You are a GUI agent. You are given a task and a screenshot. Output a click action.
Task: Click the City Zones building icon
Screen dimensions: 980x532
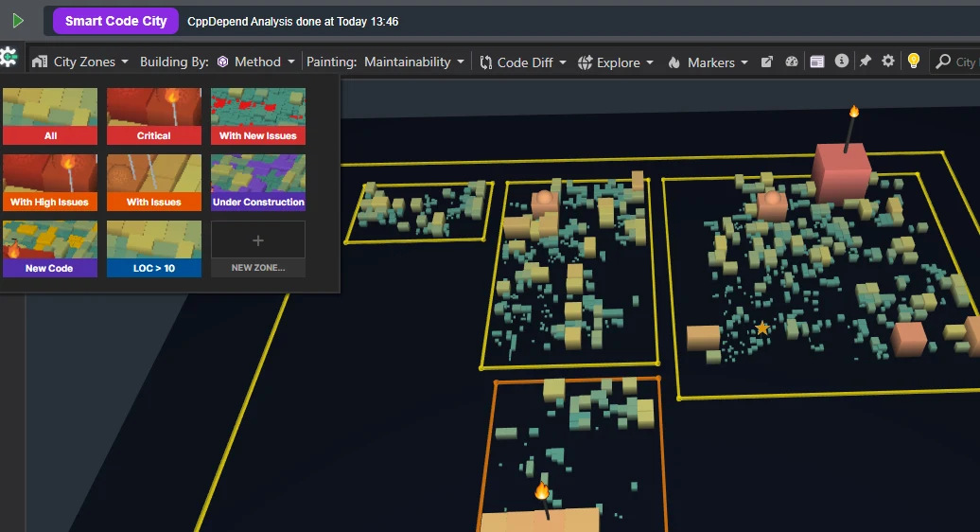pyautogui.click(x=40, y=62)
